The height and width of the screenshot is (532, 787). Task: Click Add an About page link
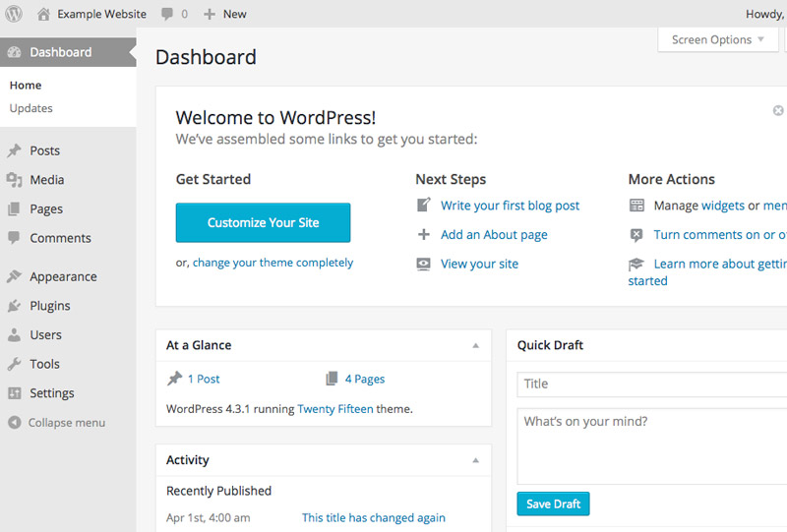point(494,235)
